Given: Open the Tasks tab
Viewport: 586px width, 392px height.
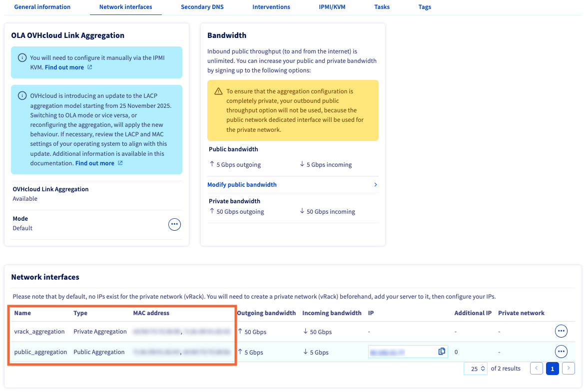Looking at the screenshot, I should point(382,6).
